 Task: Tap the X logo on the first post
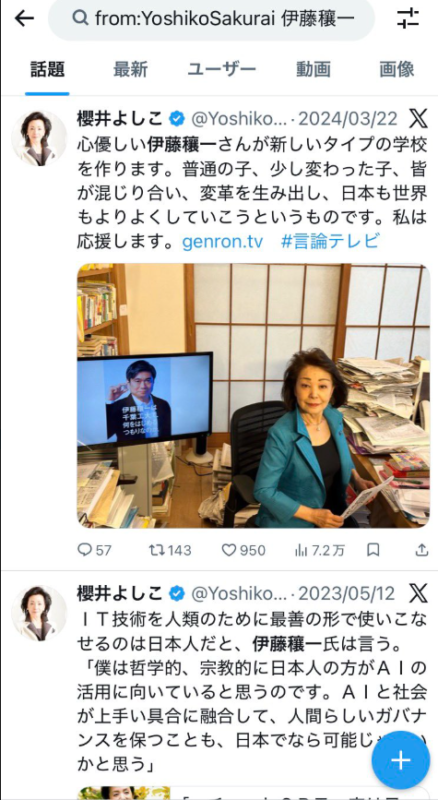419,119
